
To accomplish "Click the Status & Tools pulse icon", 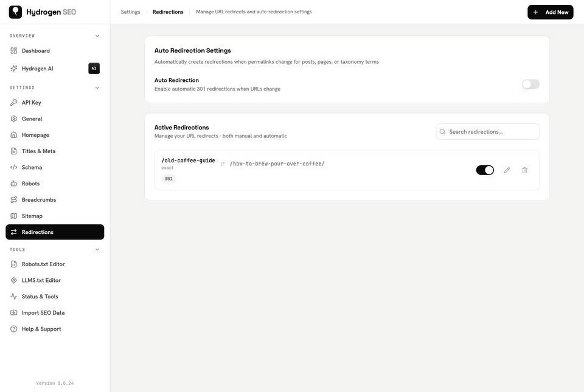I will (x=14, y=297).
